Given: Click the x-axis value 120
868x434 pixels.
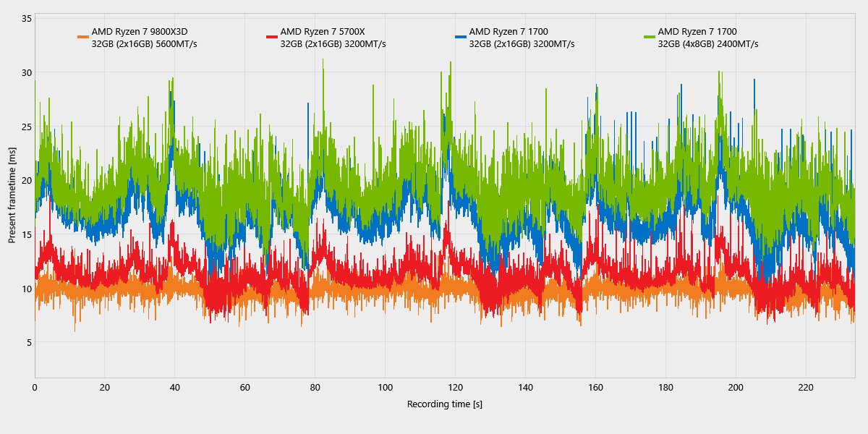Looking at the screenshot, I should [456, 387].
